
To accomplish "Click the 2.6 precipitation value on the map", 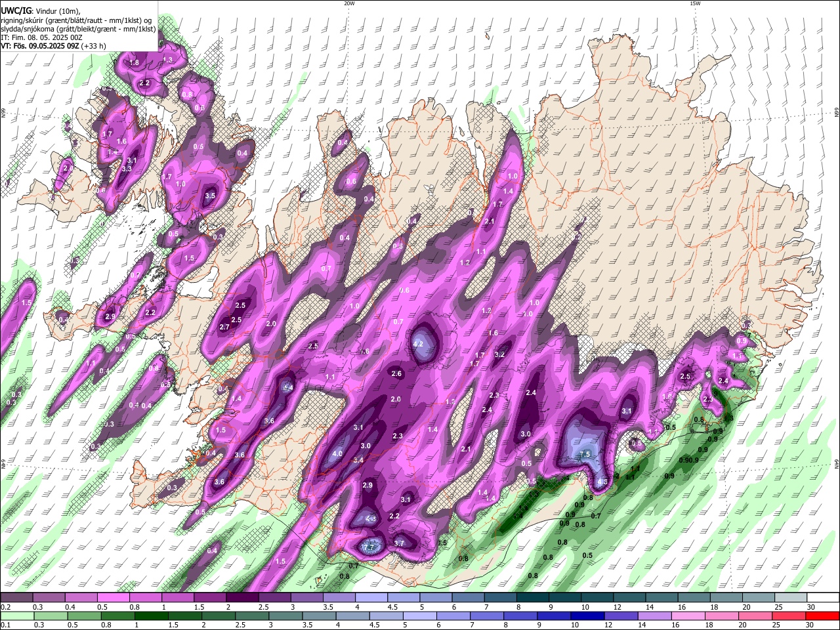I will tap(396, 374).
